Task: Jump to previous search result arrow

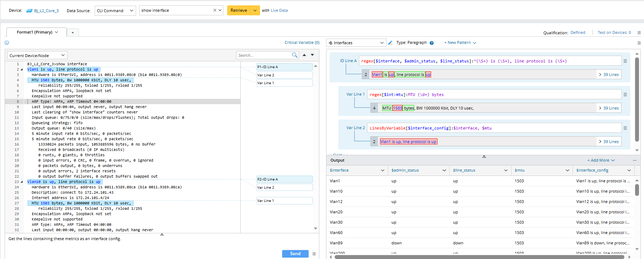Action: tap(304, 55)
